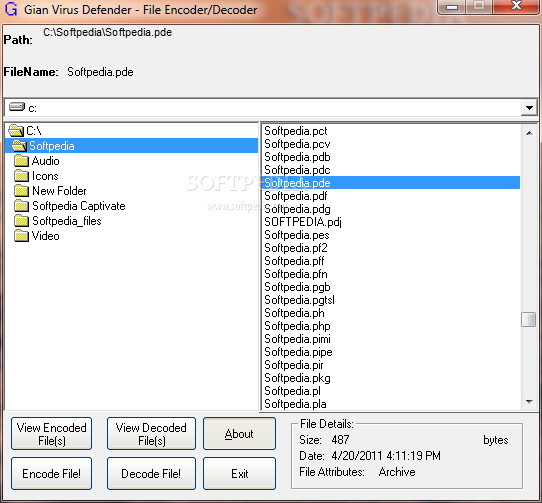The width and height of the screenshot is (542, 503).
Task: Select file Softpedia.pdg
Action: click(297, 209)
